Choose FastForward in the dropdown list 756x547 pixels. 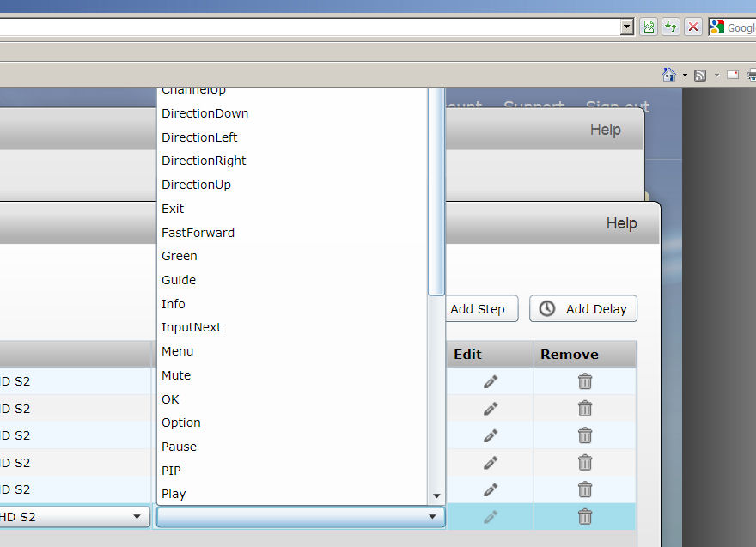tap(198, 233)
